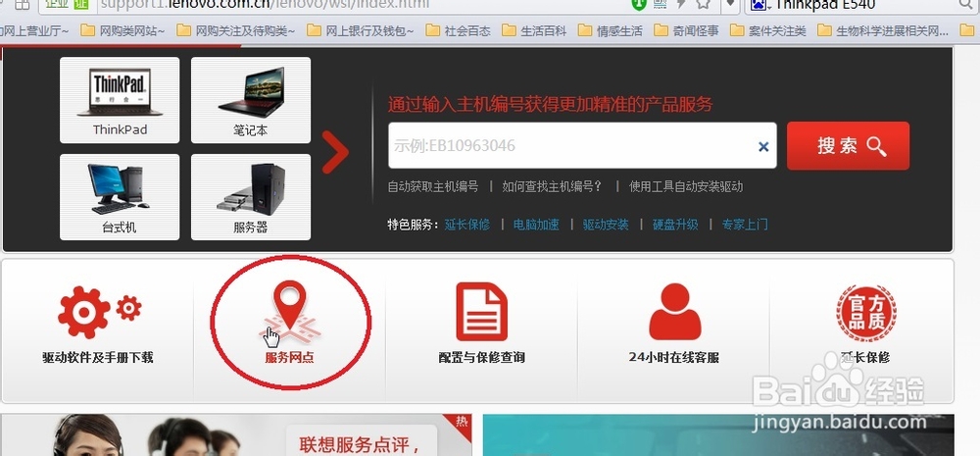Click the bookmark star in address bar
The image size is (980, 456).
[703, 4]
